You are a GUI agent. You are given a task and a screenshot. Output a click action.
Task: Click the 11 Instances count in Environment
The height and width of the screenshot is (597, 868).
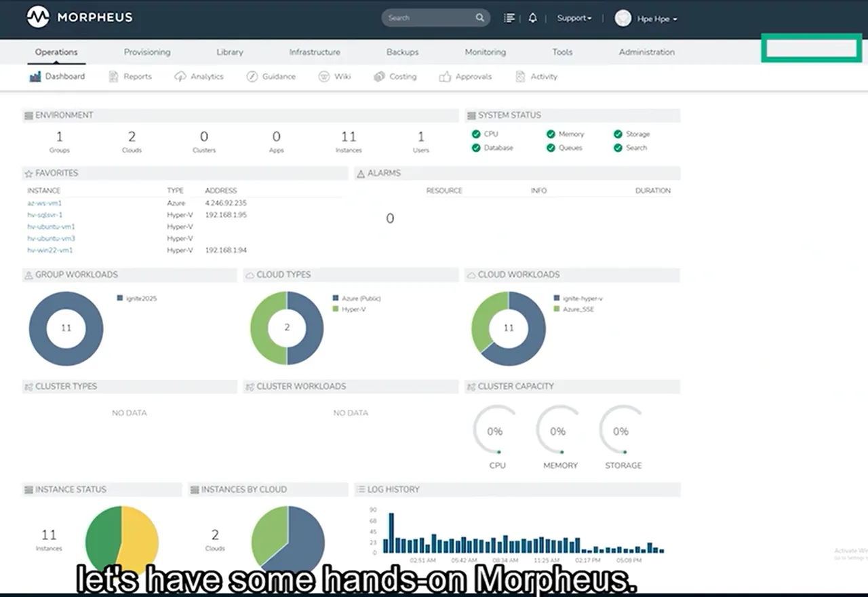[349, 137]
